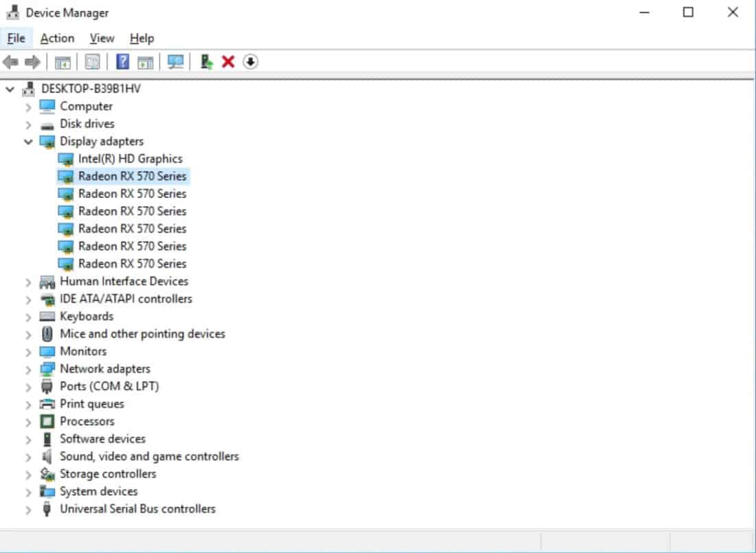The width and height of the screenshot is (756, 553).
Task: Click the Disk drives category icon
Action: click(x=47, y=125)
